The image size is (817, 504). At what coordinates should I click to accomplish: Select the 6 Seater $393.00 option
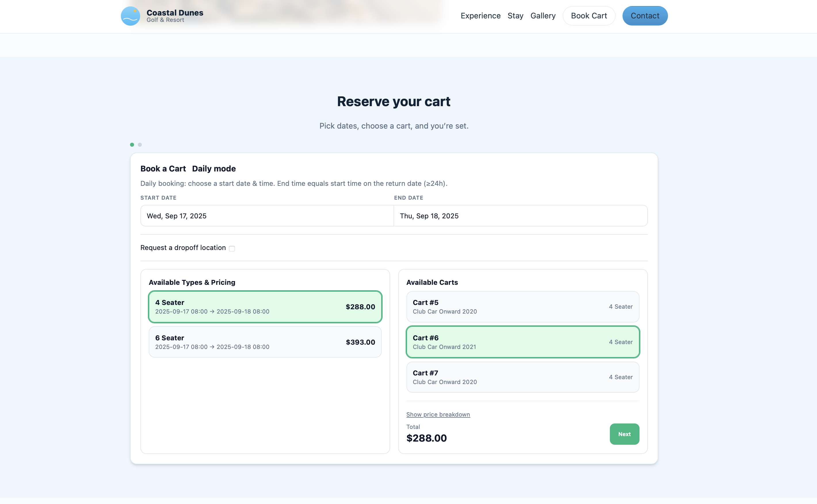pos(265,342)
